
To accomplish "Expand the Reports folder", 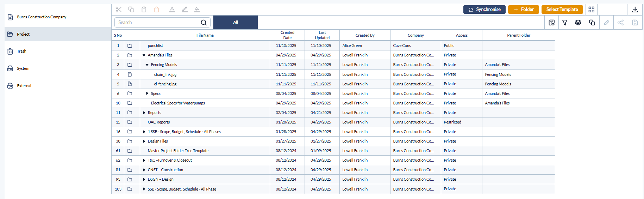I will click(x=144, y=113).
